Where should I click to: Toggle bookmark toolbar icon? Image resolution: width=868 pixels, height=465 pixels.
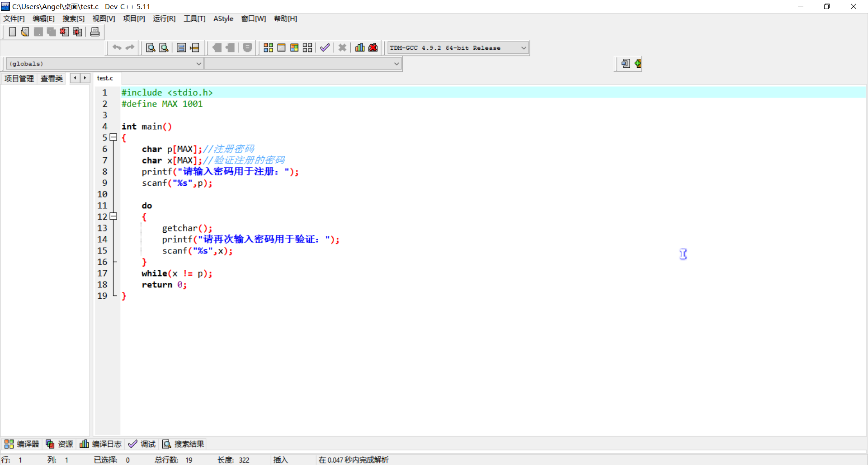click(x=217, y=47)
